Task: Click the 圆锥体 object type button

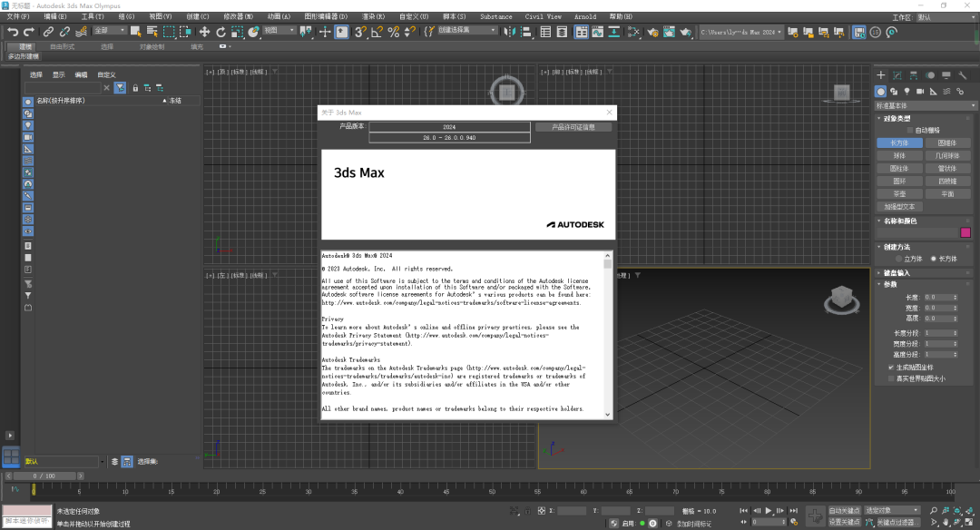Action: click(x=946, y=143)
